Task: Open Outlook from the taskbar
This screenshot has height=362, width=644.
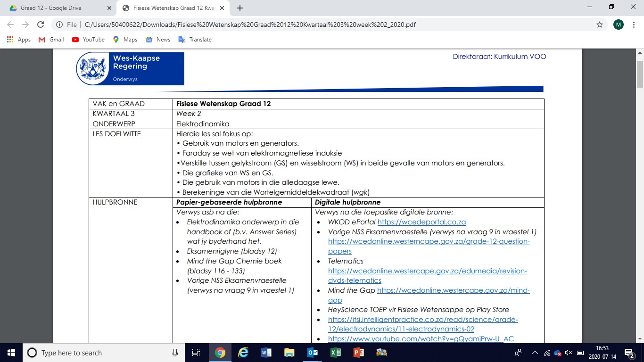Action: tap(312, 353)
